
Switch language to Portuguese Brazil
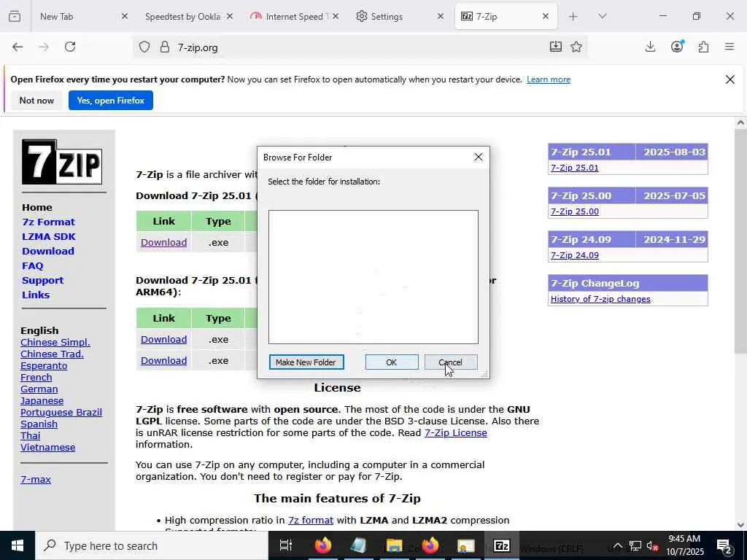point(61,413)
